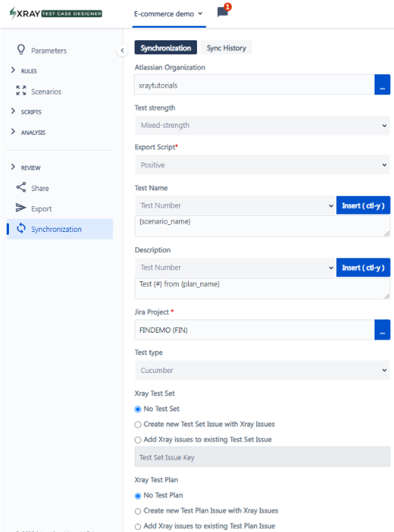
Task: Click the Scenarios expand-arrows icon
Action: tap(21, 90)
